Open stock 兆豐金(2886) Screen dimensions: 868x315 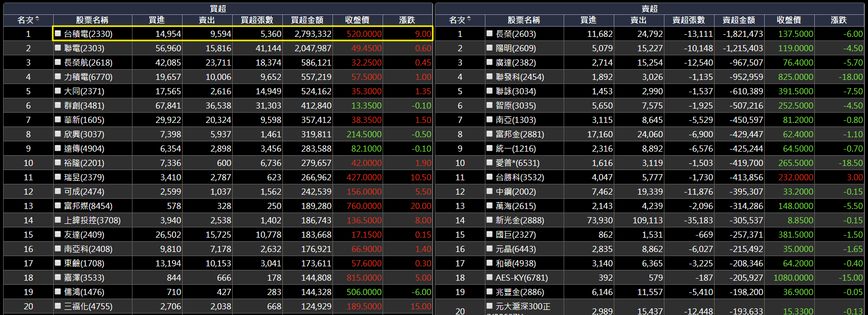click(x=520, y=292)
